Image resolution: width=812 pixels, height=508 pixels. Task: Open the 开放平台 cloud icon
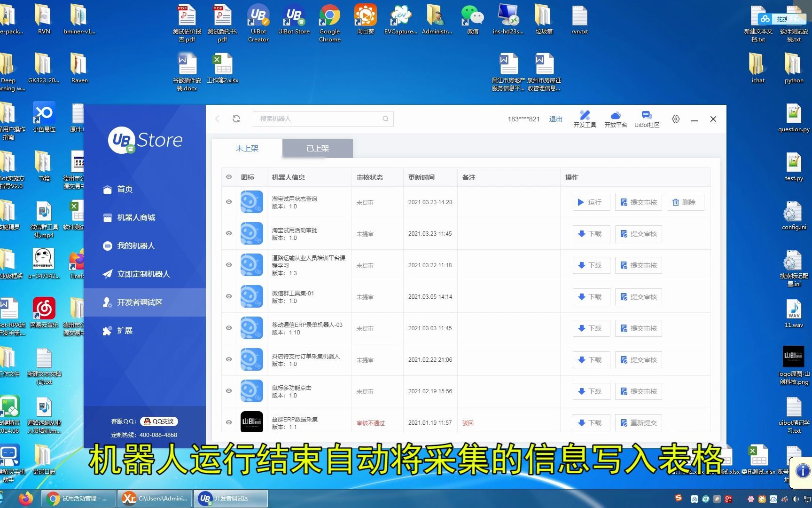coord(616,119)
